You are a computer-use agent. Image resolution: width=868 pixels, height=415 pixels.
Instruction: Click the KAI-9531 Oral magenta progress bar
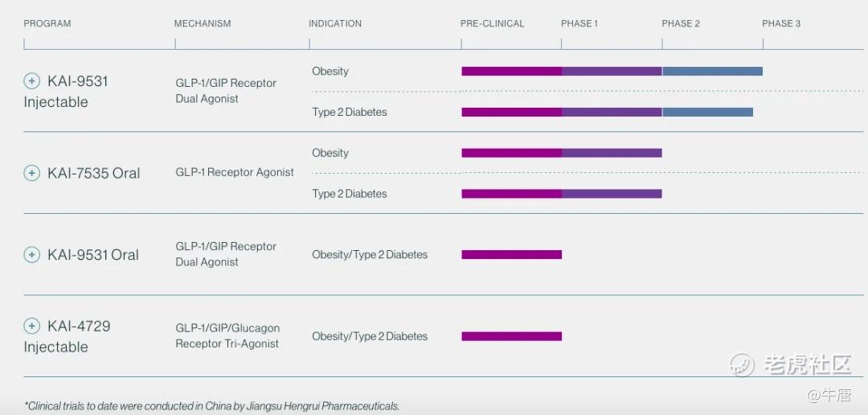pyautogui.click(x=511, y=255)
